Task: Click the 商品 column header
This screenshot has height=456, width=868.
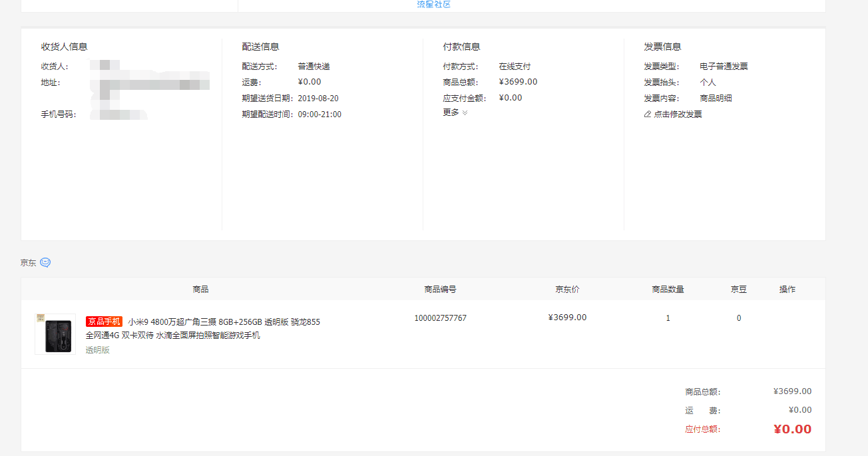Action: (x=200, y=290)
